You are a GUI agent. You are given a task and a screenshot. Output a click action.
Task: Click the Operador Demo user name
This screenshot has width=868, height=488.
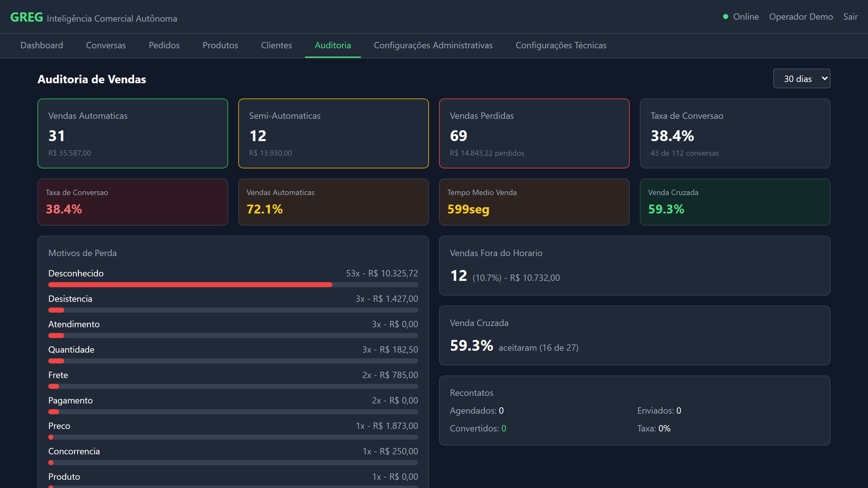pyautogui.click(x=801, y=17)
